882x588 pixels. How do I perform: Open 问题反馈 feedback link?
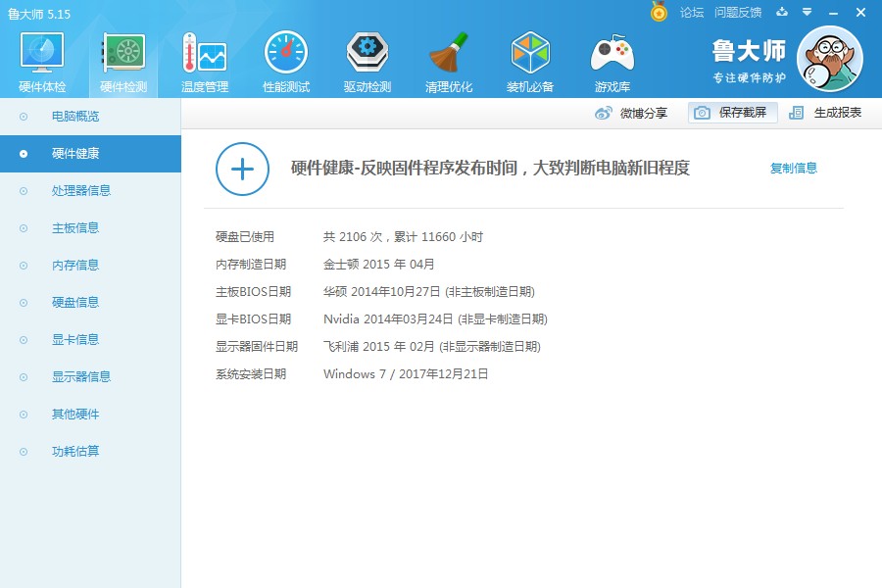[x=738, y=13]
